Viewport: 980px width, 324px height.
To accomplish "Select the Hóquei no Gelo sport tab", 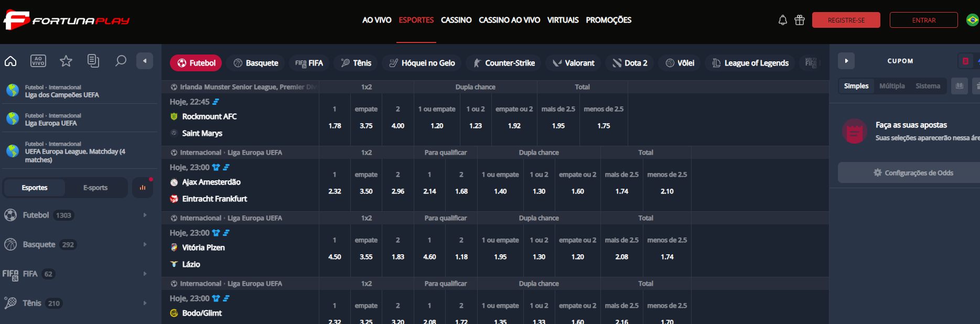I will tap(422, 63).
